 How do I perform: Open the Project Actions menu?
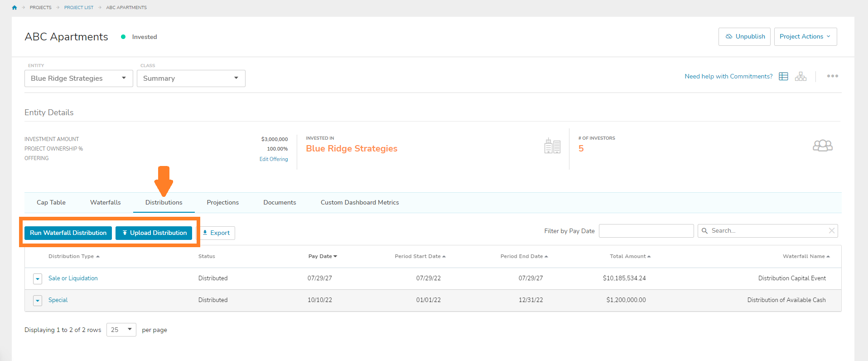coord(805,37)
